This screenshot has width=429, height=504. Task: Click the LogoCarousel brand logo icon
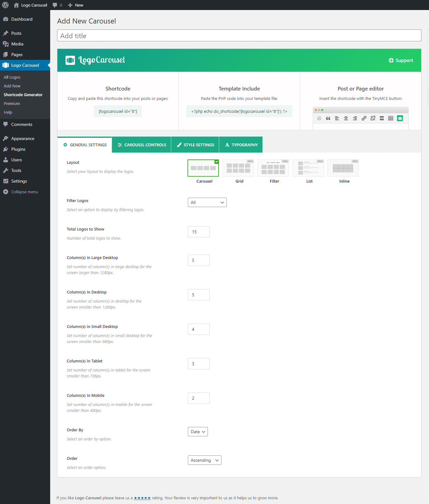point(70,60)
